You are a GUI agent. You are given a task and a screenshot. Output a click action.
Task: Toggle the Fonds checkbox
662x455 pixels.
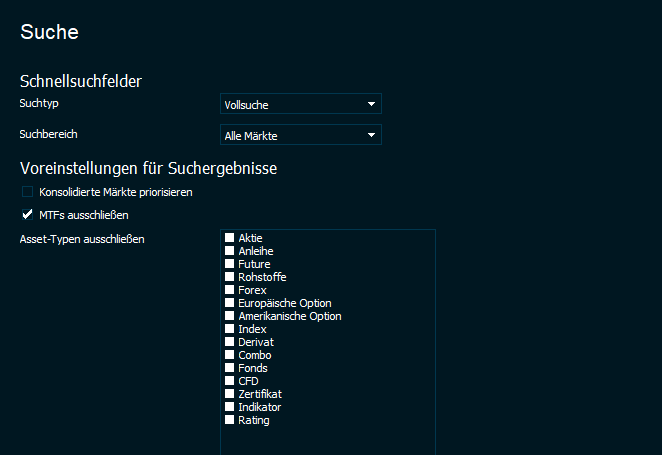230,368
